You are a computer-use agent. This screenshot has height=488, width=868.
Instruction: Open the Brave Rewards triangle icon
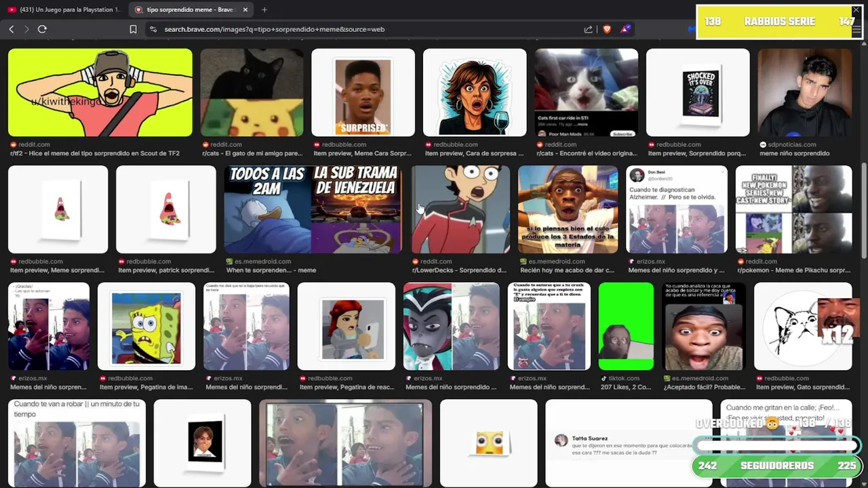[626, 29]
